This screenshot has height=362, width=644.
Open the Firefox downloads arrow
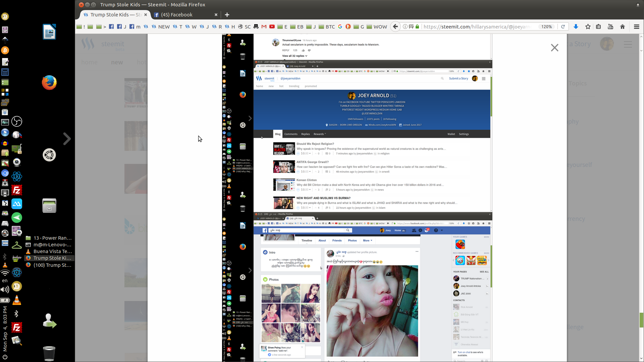click(576, 27)
